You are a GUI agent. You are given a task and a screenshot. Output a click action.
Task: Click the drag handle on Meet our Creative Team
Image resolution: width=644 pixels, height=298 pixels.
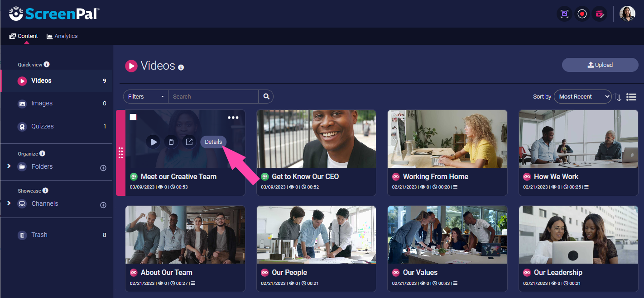click(120, 153)
